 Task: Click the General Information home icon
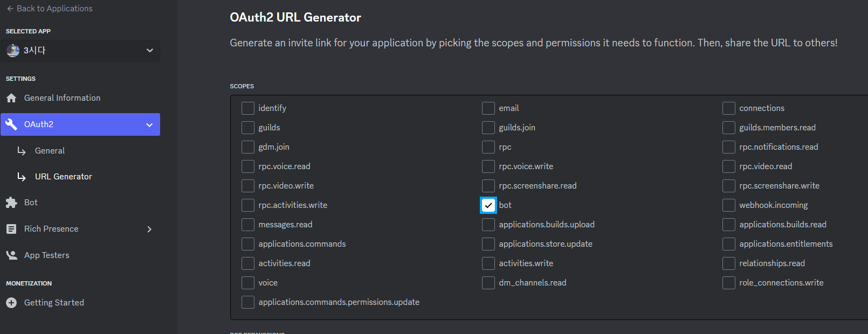pyautogui.click(x=11, y=98)
